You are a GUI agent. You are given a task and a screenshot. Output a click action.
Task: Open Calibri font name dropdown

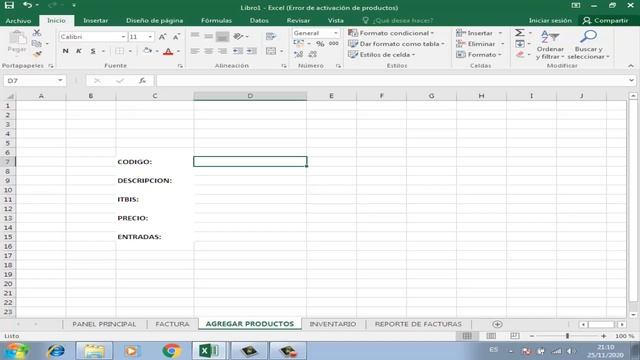[123, 37]
